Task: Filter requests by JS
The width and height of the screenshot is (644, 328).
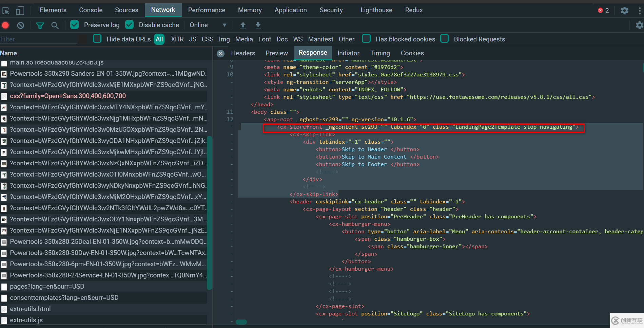Action: click(x=193, y=39)
